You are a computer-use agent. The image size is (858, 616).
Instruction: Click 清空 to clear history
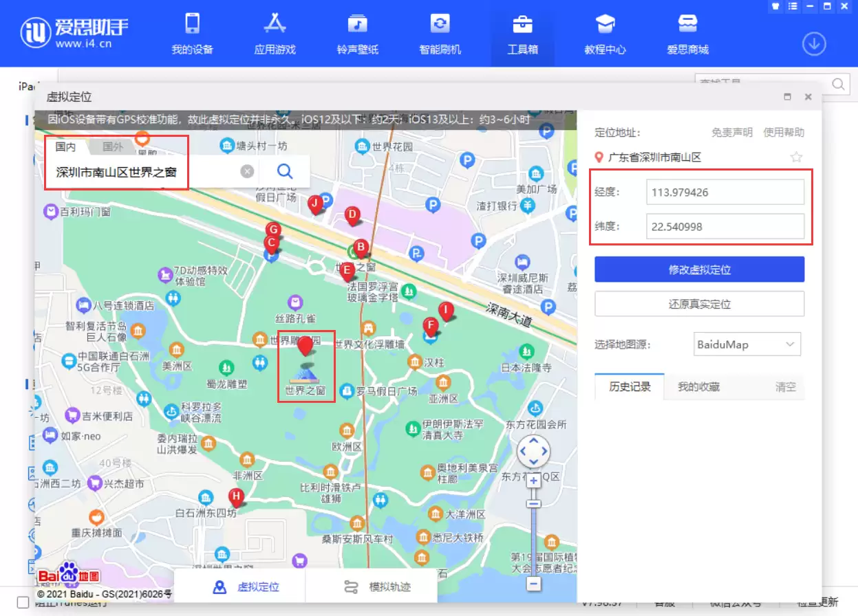tap(786, 387)
